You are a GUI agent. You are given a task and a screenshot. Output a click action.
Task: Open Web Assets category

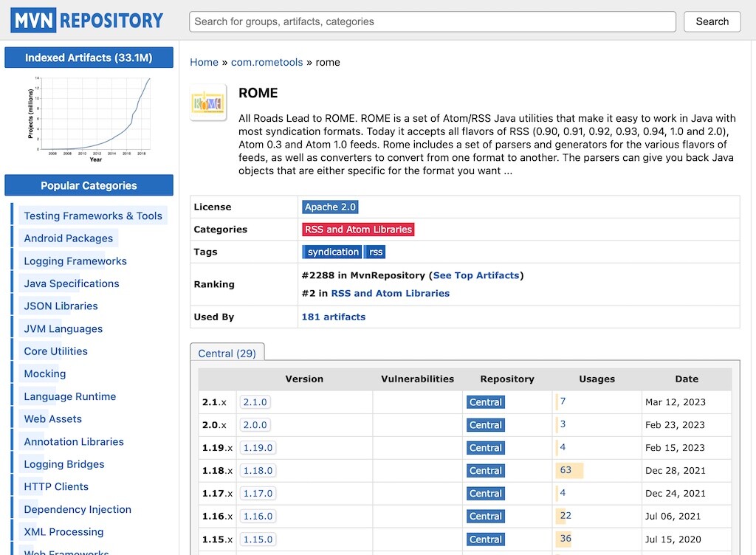53,418
